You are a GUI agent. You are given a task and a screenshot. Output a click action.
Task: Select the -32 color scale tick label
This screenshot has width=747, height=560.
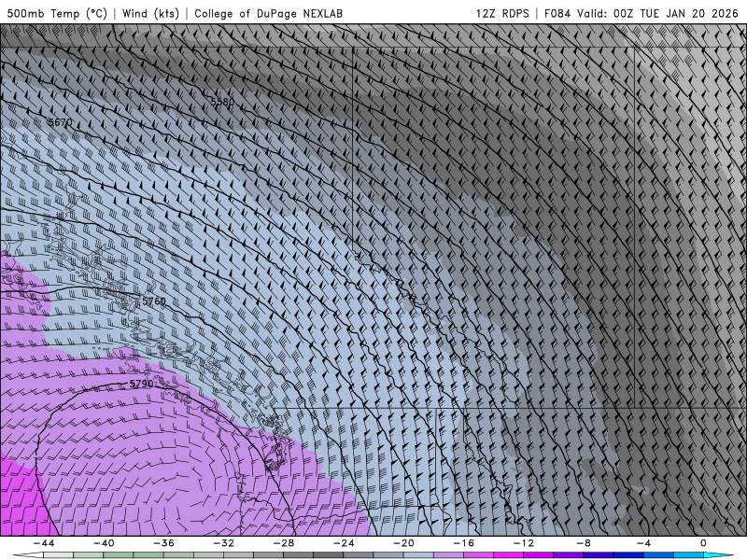(x=224, y=543)
